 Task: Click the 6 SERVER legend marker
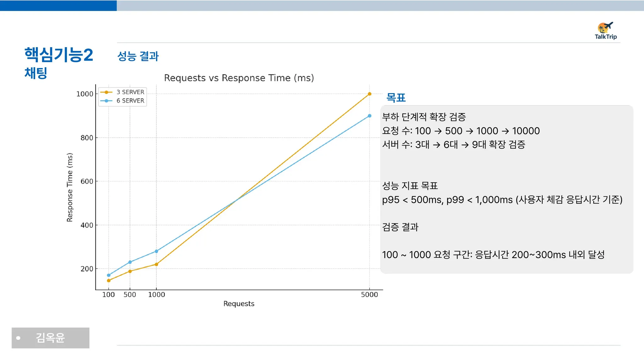pos(106,101)
